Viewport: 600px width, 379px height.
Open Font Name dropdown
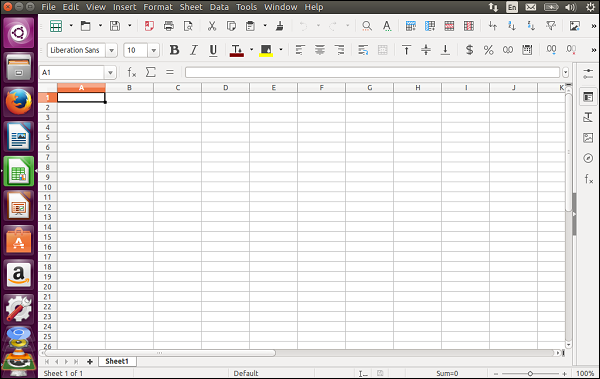click(x=111, y=50)
